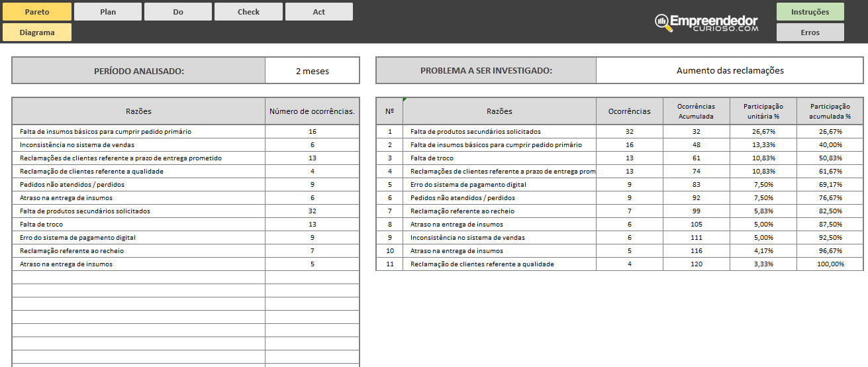The height and width of the screenshot is (367, 868).
Task: Navigate to the Act sheet
Action: click(x=319, y=12)
